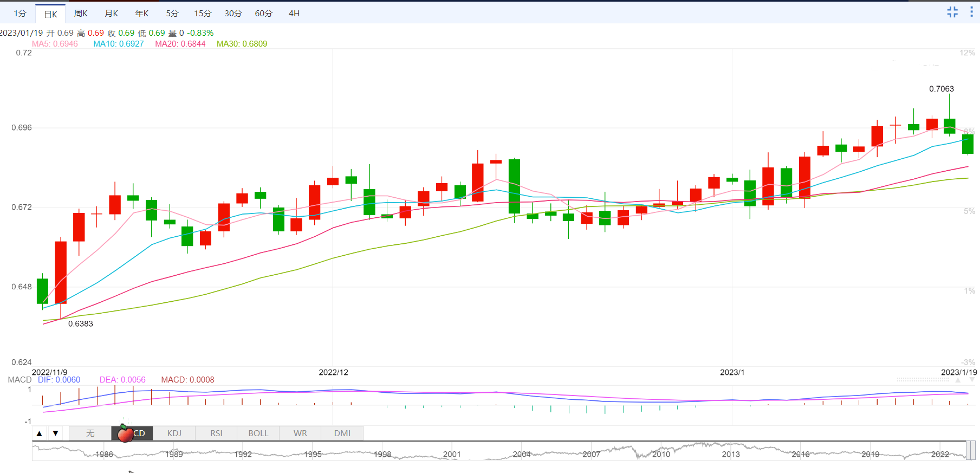Open the 年K yearly chart tab

click(x=142, y=14)
